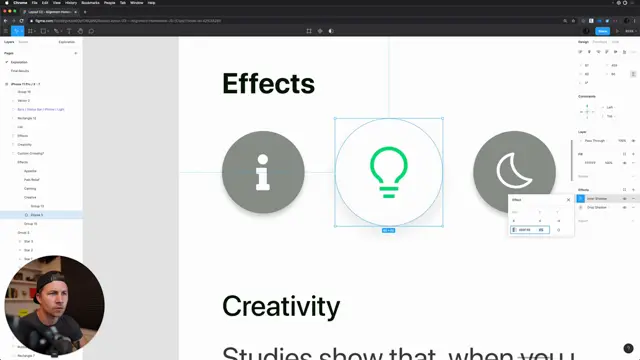Open the Pass Through blend mode dropdown

point(596,141)
